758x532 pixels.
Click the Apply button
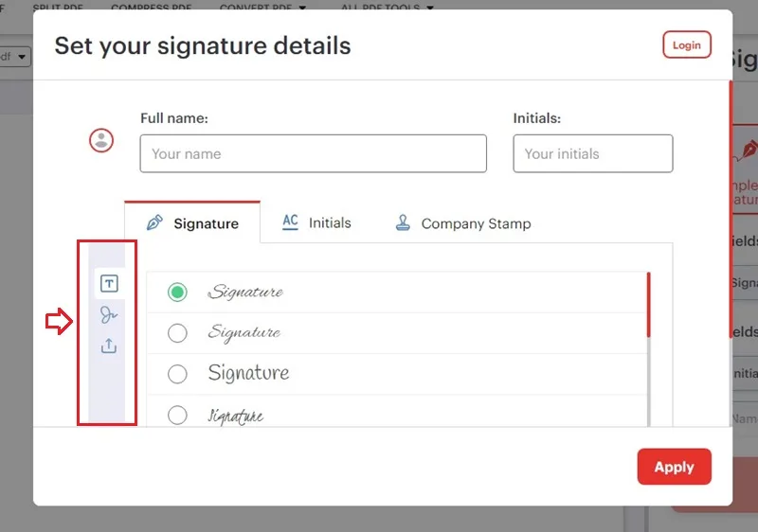674,467
